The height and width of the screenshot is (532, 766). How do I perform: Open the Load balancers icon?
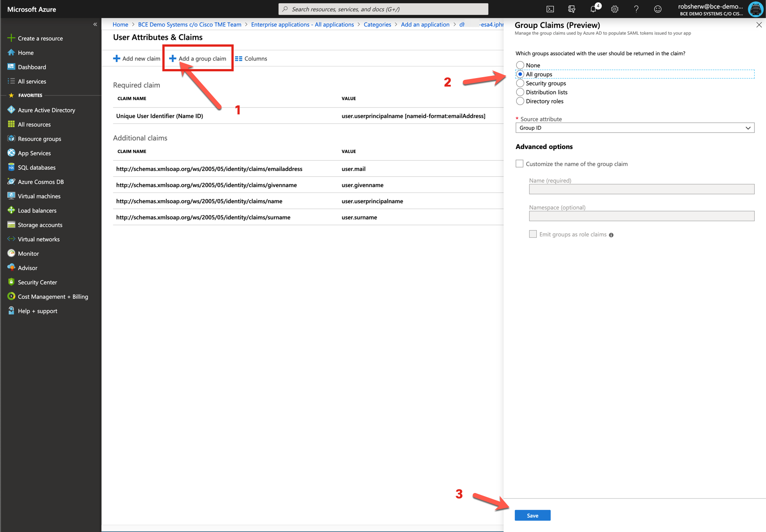[11, 210]
